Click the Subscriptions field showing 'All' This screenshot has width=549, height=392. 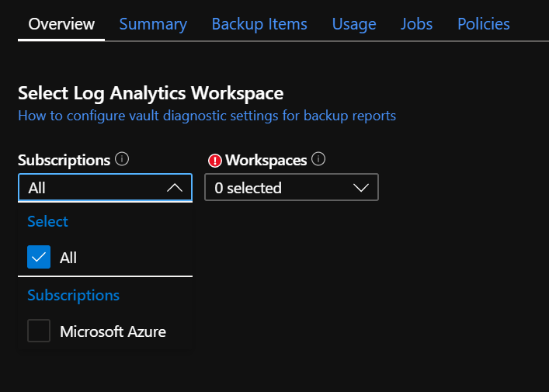(x=93, y=188)
